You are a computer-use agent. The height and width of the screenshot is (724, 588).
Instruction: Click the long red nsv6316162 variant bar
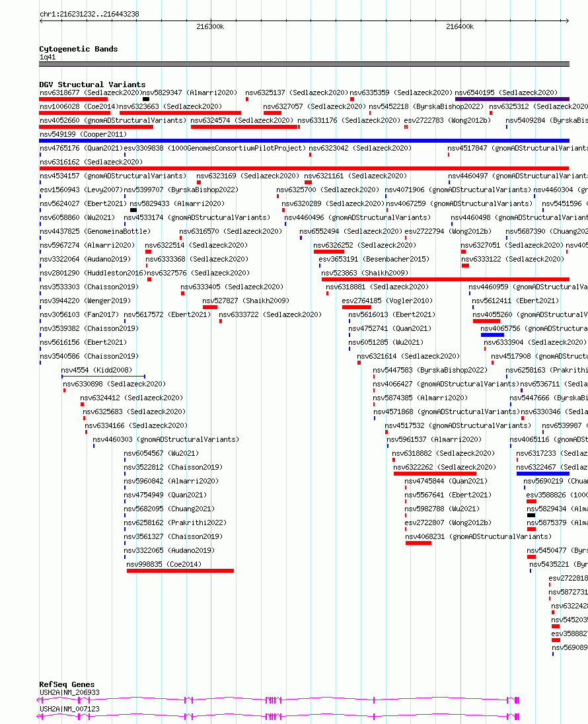coord(305,168)
